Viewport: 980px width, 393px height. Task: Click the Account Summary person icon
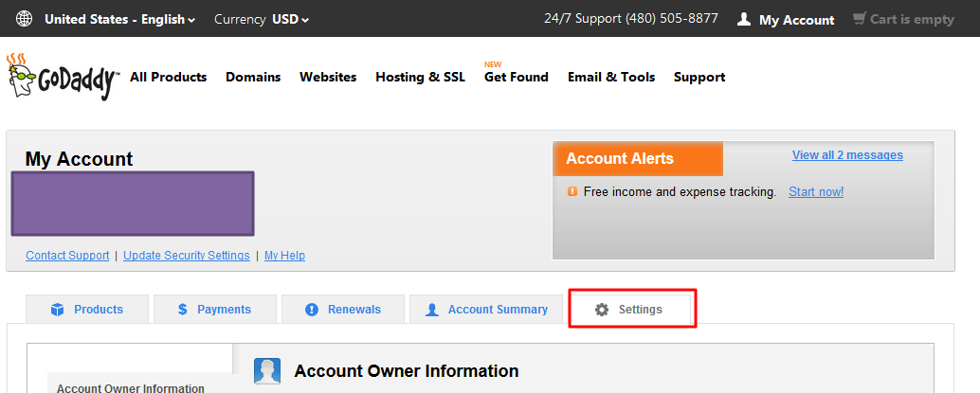coord(432,310)
